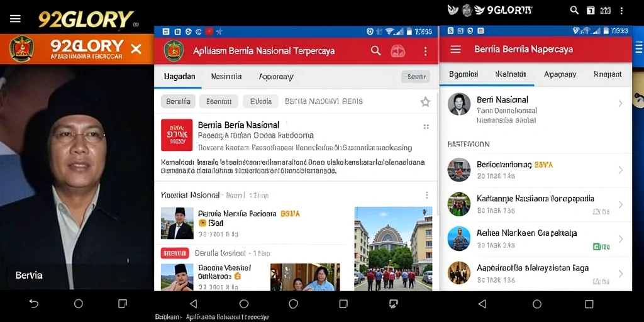Viewport: 644px width, 322px height.
Task: Switch to the Nesinnia tab
Action: [x=226, y=76]
